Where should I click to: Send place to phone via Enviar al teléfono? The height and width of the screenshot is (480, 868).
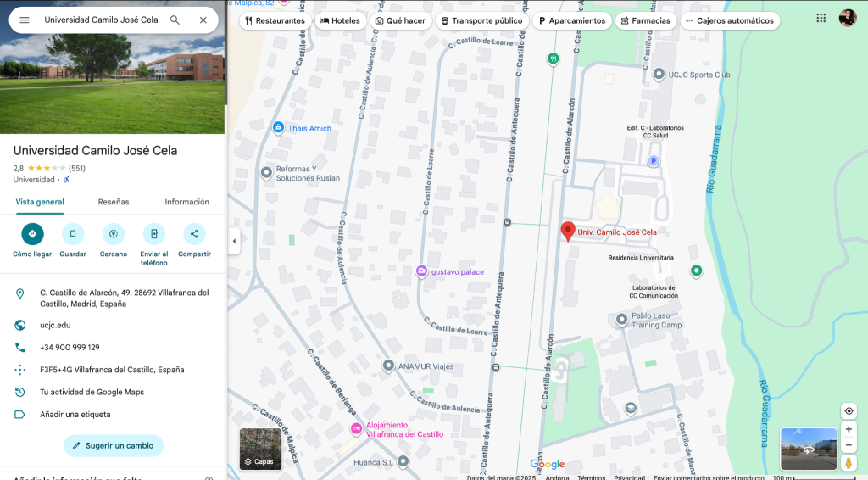click(x=154, y=234)
